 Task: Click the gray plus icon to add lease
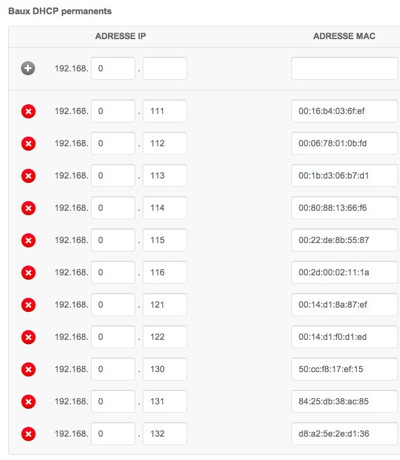pyautogui.click(x=28, y=68)
